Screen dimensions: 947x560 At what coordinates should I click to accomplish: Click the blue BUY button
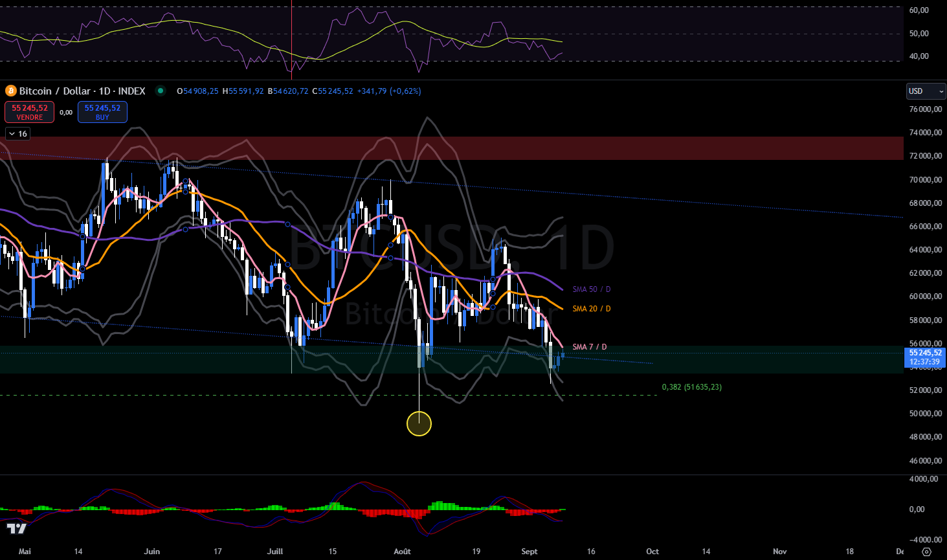(102, 112)
